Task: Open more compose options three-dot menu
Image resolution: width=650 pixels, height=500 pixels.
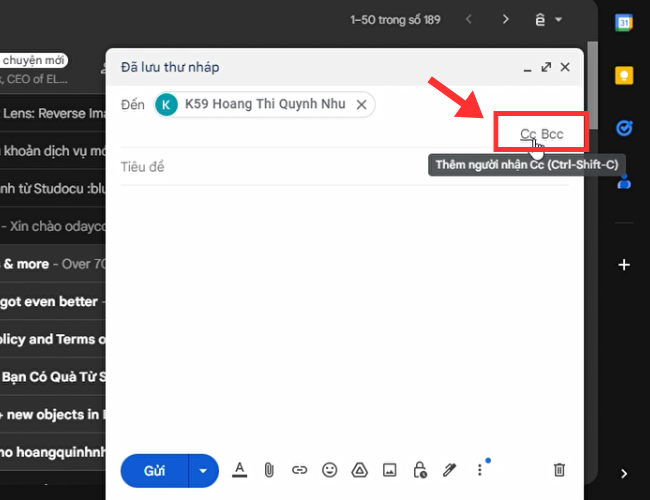Action: click(x=480, y=469)
